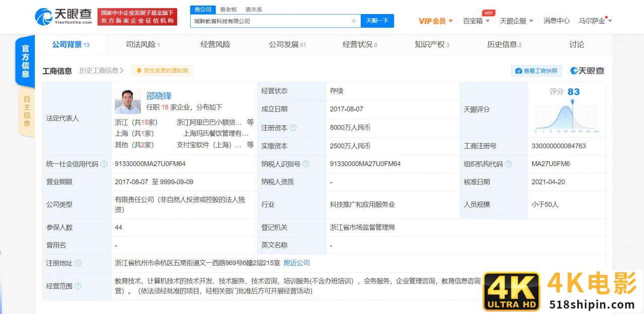This screenshot has width=644, height=314.
Task: Click 参保人数 value 44
Action: pos(119,227)
